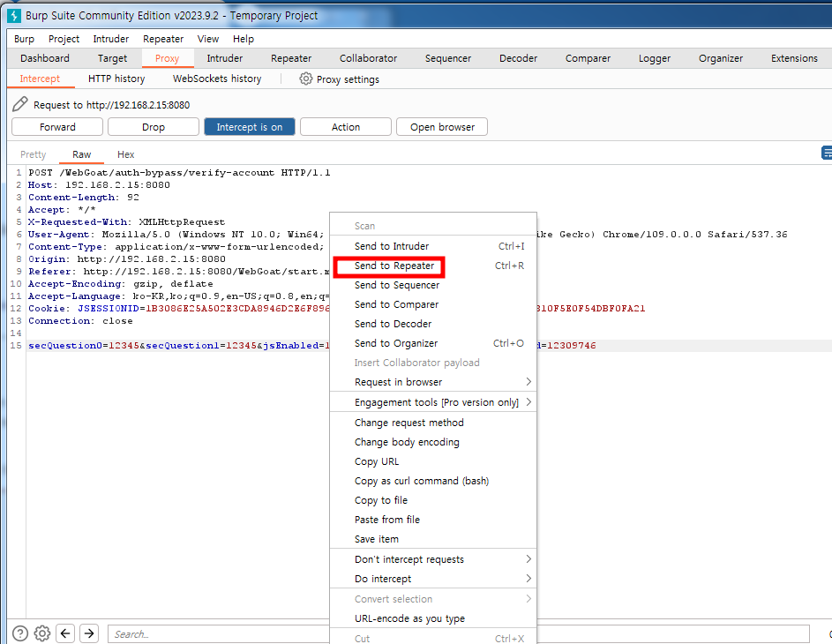Choose Save item in context menu

pos(433,539)
